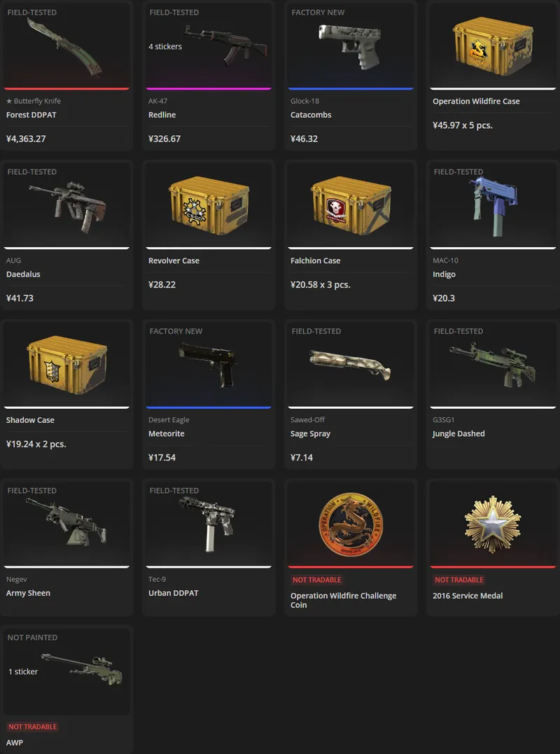This screenshot has height=754, width=560.
Task: Open the AWP item with 1 sticker
Action: 82,669
